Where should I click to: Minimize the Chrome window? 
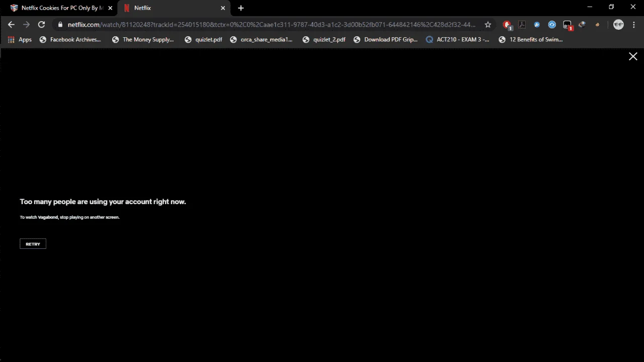click(589, 7)
